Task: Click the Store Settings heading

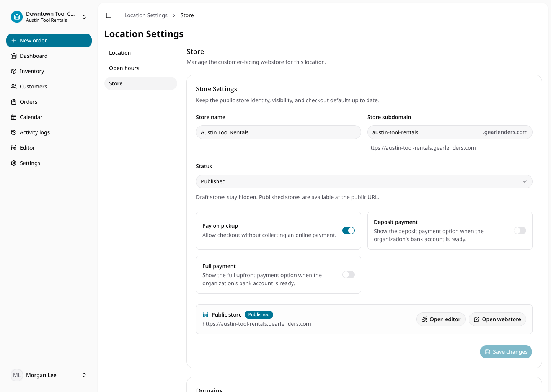Action: pyautogui.click(x=217, y=89)
